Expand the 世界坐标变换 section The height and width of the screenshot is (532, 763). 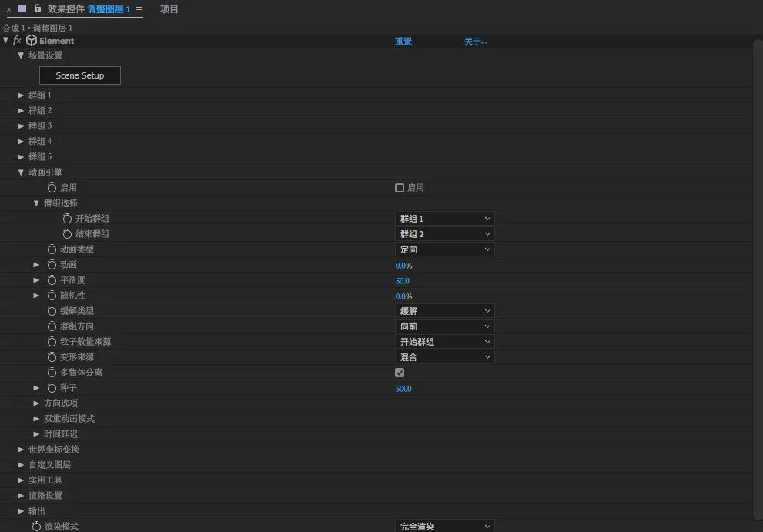coord(22,450)
